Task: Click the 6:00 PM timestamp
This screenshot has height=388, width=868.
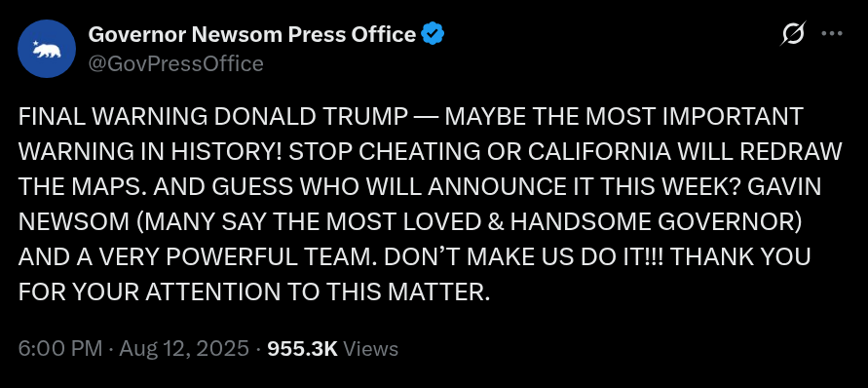Action: [x=60, y=349]
